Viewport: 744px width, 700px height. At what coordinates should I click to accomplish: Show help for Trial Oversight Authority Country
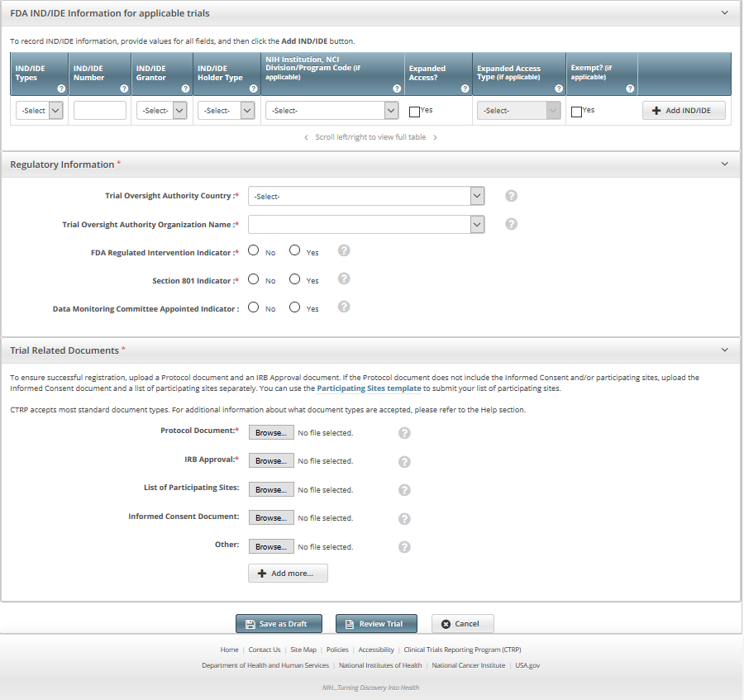(511, 196)
